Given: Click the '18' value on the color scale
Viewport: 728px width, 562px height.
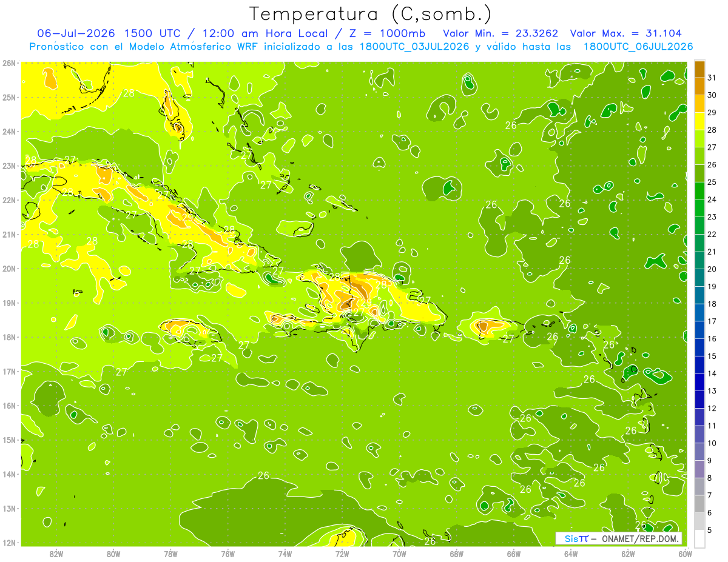Looking at the screenshot, I should (712, 304).
